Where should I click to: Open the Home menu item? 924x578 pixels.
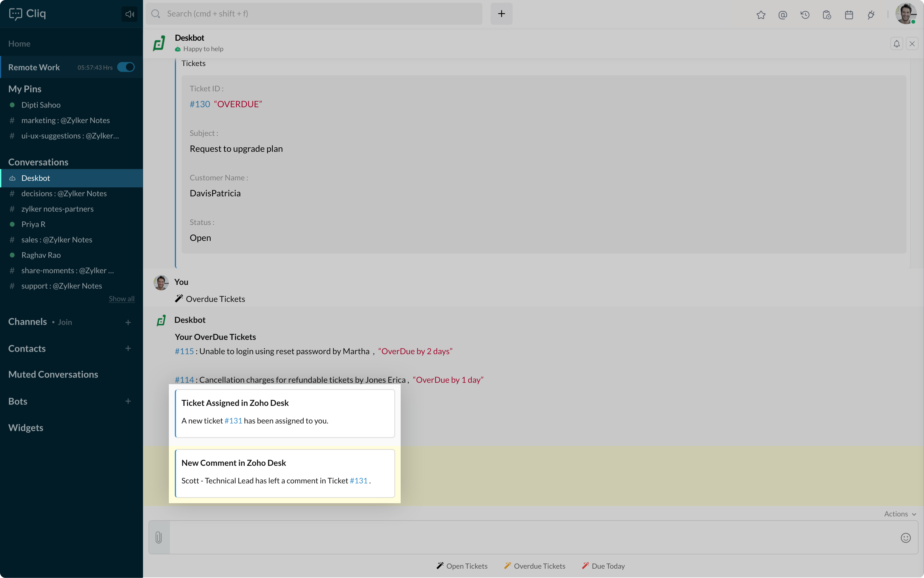point(19,43)
